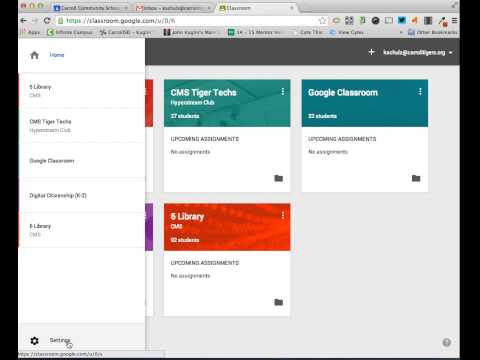Open the John Kuglin's bookmark

[190, 32]
